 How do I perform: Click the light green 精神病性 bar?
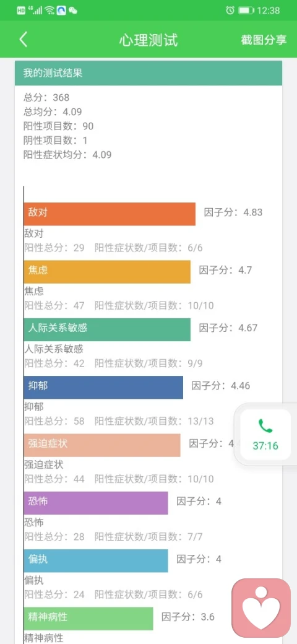click(x=88, y=619)
